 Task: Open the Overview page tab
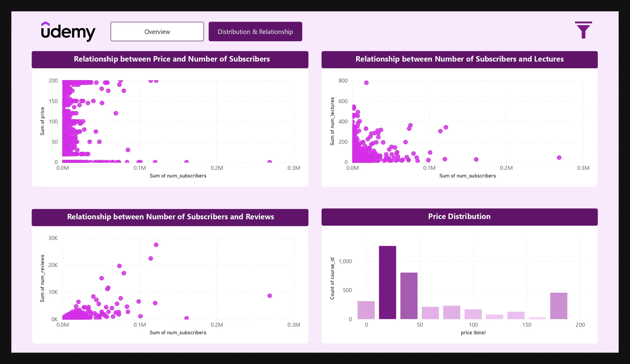(x=157, y=32)
